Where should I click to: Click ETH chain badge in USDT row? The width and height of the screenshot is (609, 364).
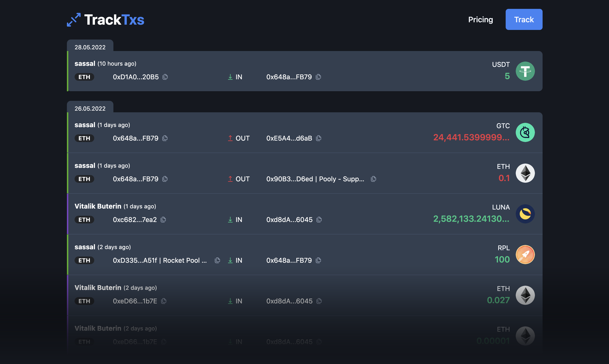(x=84, y=77)
